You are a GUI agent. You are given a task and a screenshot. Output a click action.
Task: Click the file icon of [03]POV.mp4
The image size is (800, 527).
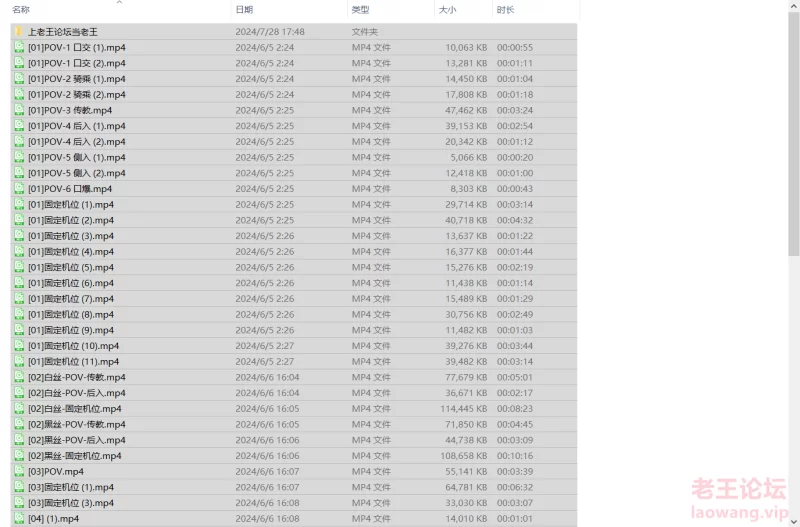tap(19, 471)
